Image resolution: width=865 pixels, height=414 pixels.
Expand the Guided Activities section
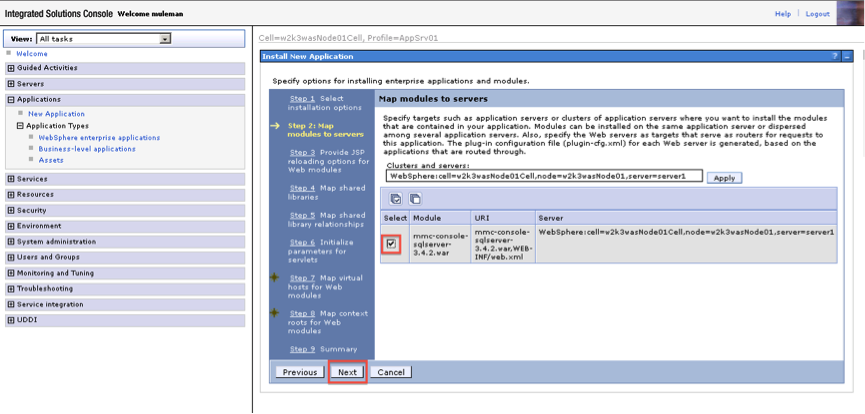coord(11,68)
